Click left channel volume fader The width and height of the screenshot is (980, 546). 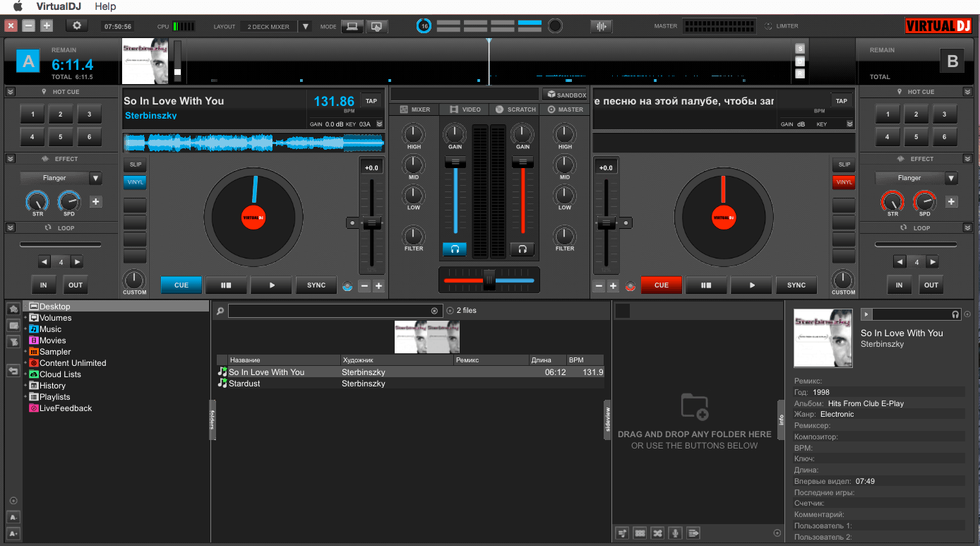tap(455, 162)
